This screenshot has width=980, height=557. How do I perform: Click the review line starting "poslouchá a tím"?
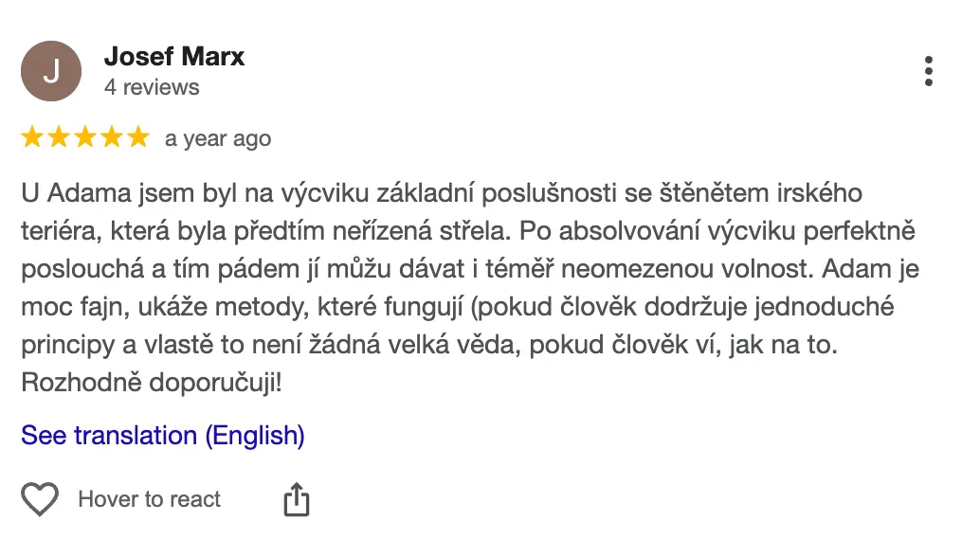[470, 269]
